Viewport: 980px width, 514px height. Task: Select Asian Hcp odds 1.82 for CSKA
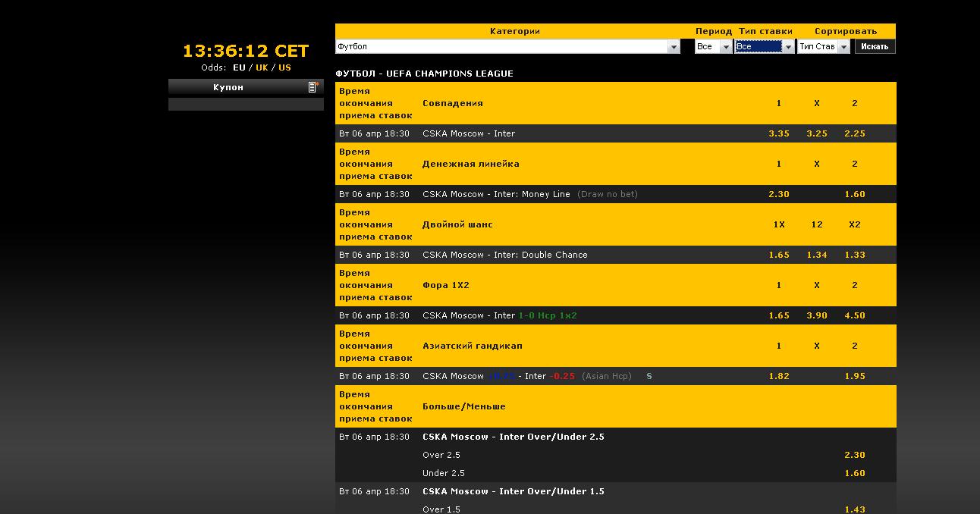click(x=779, y=376)
